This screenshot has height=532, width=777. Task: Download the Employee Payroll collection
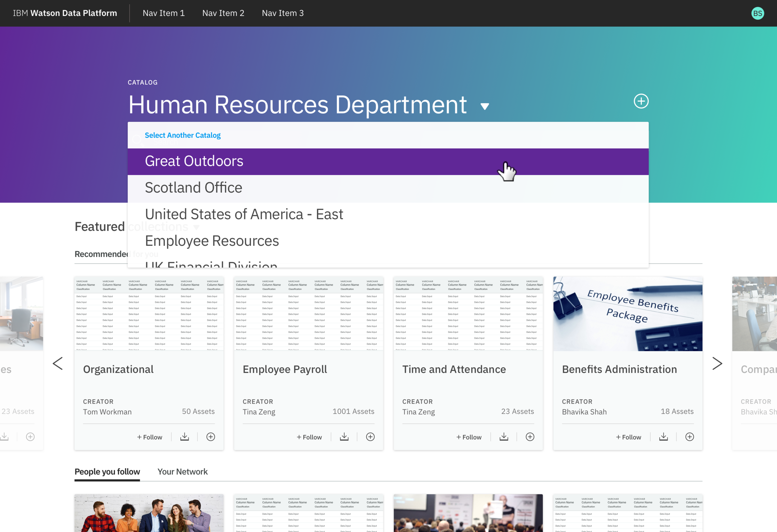[344, 437]
